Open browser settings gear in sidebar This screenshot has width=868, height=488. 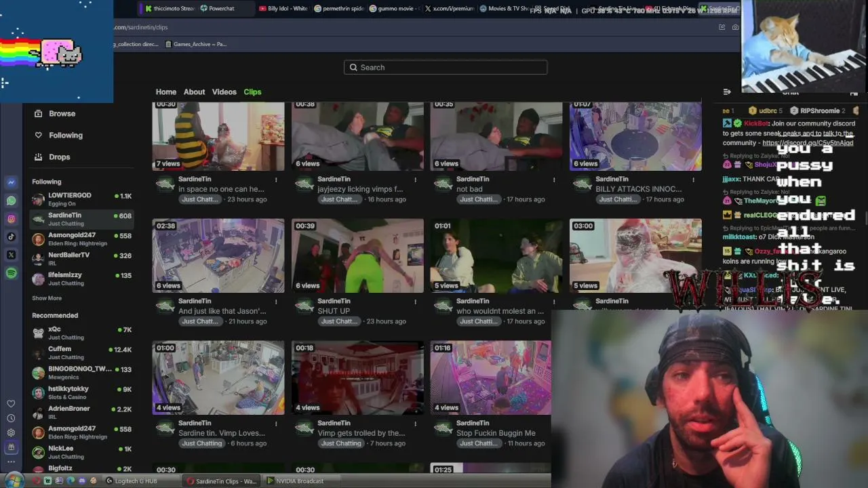(11, 432)
